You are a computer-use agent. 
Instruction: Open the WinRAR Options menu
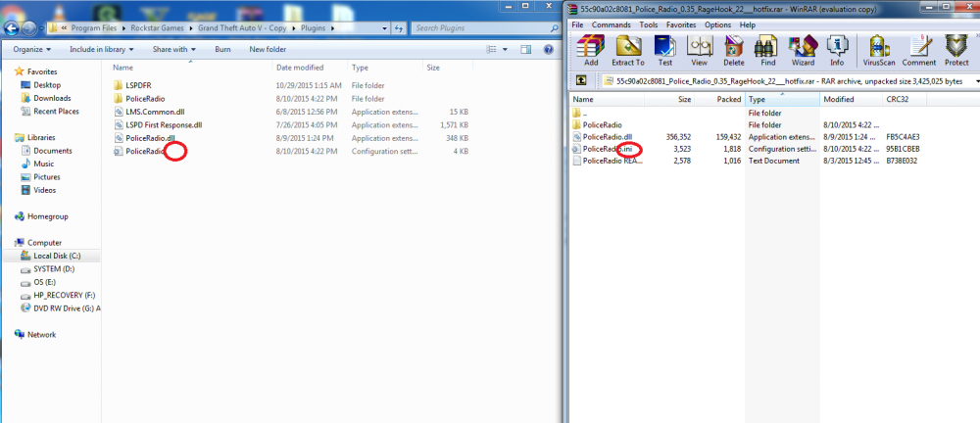pos(717,25)
